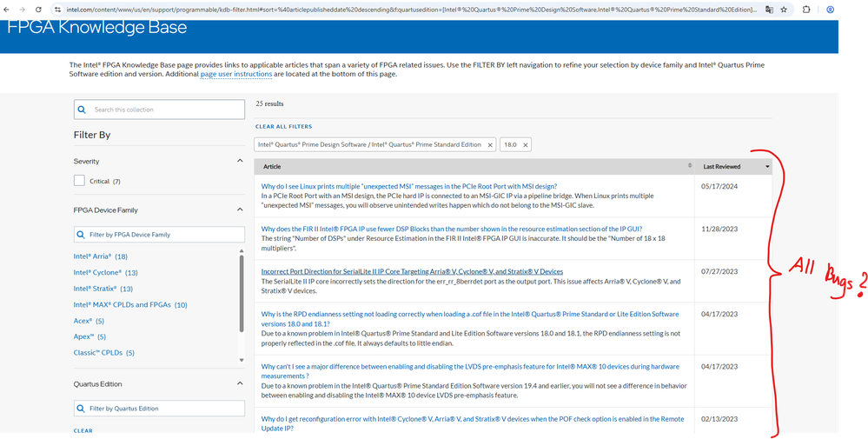Image resolution: width=868 pixels, height=439 pixels.
Task: Filter by Apex (5)
Action: pyautogui.click(x=89, y=336)
